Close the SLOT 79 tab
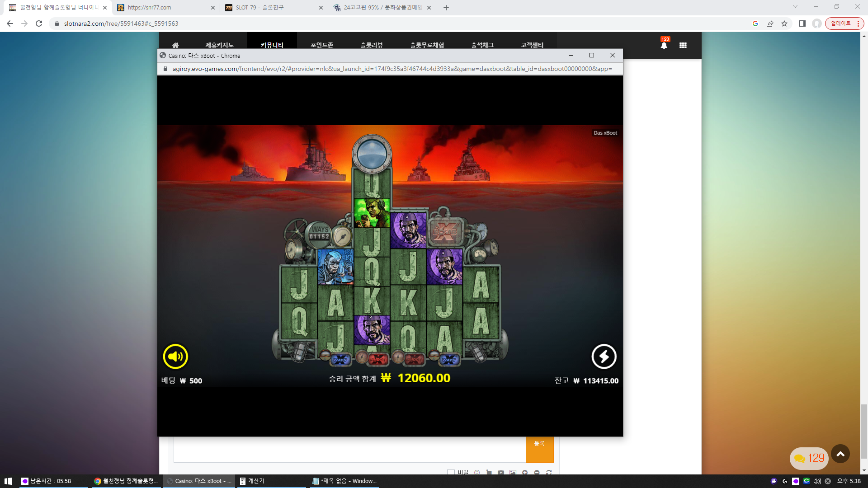Image resolution: width=868 pixels, height=488 pixels. tap(321, 8)
